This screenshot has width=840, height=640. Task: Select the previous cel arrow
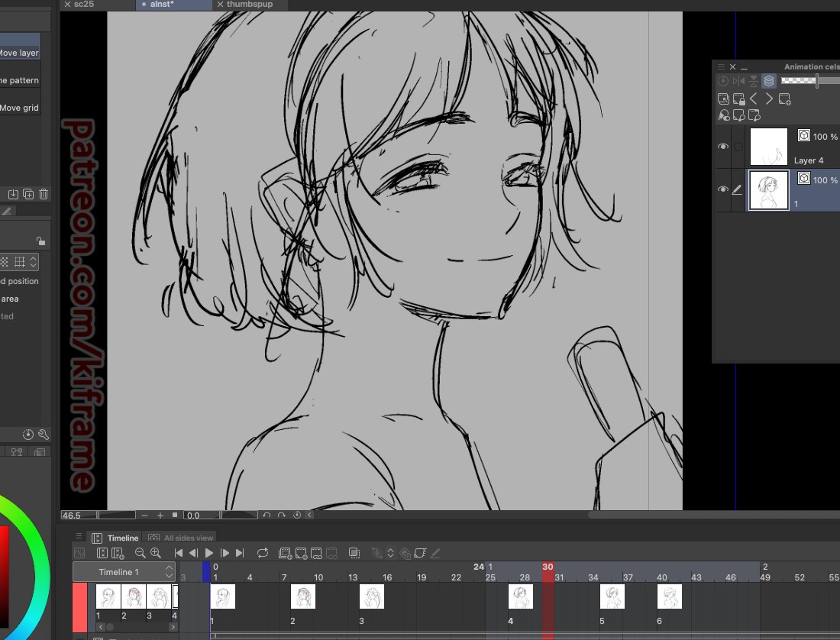[x=754, y=99]
